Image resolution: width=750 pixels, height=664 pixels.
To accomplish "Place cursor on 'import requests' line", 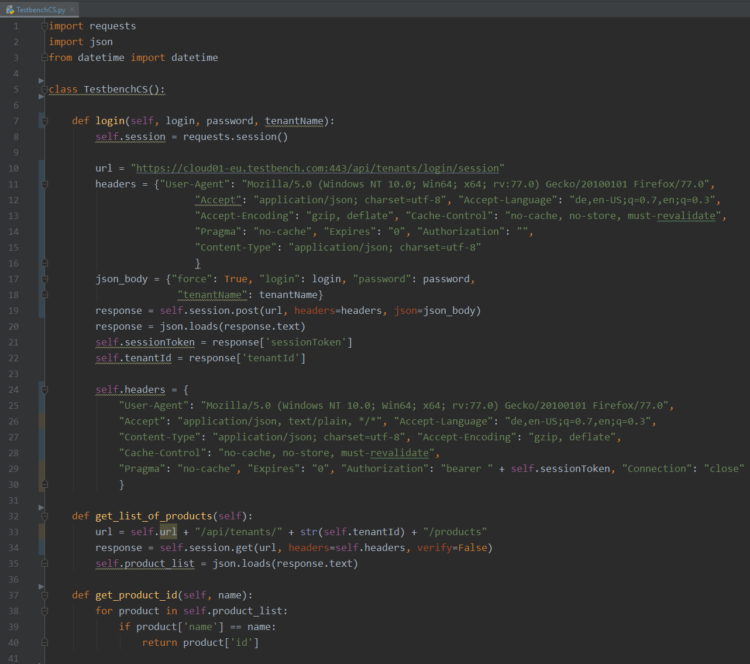I will (92, 26).
